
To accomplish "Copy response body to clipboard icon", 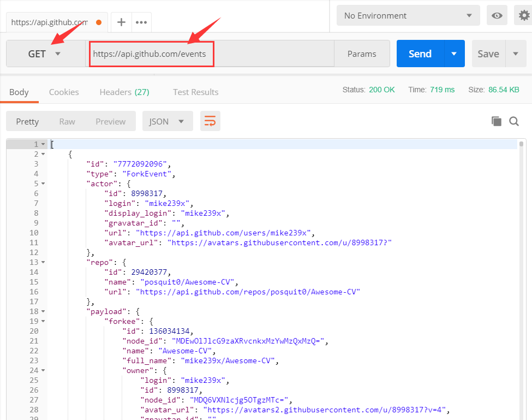I will tap(496, 121).
